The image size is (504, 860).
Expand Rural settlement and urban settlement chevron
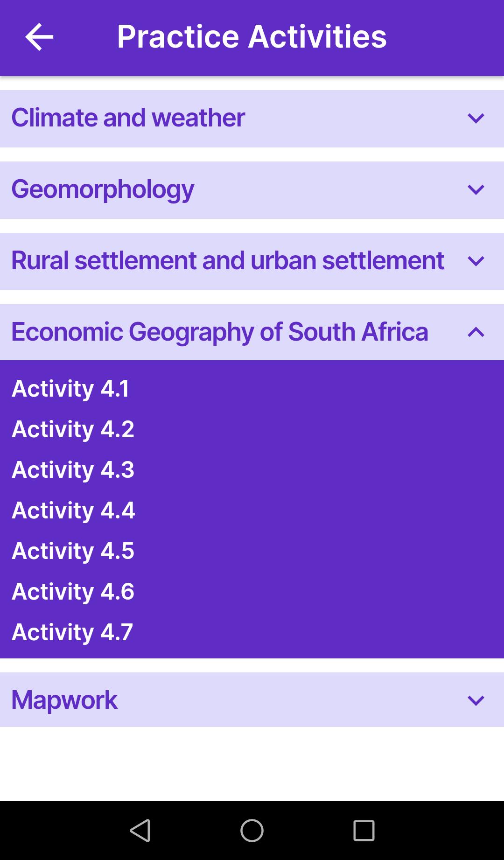(x=476, y=261)
